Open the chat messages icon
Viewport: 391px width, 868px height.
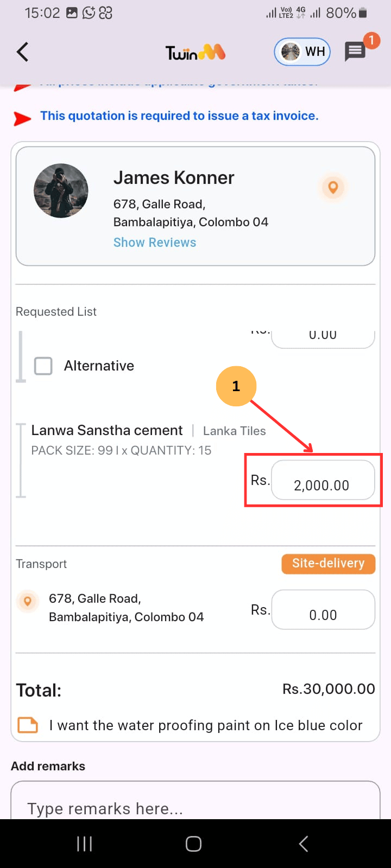[356, 52]
